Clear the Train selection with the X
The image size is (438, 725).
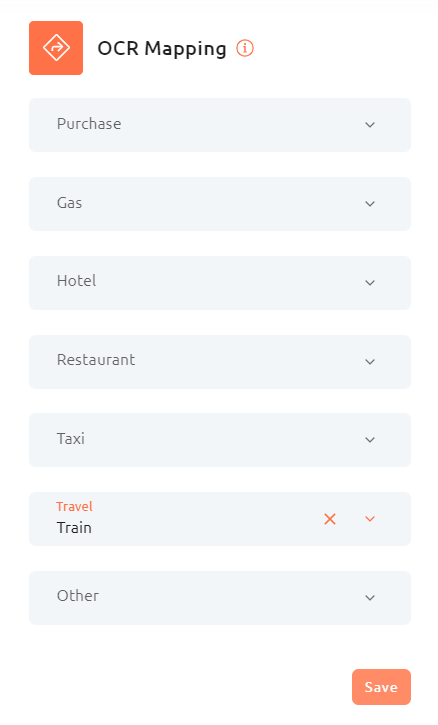[330, 519]
